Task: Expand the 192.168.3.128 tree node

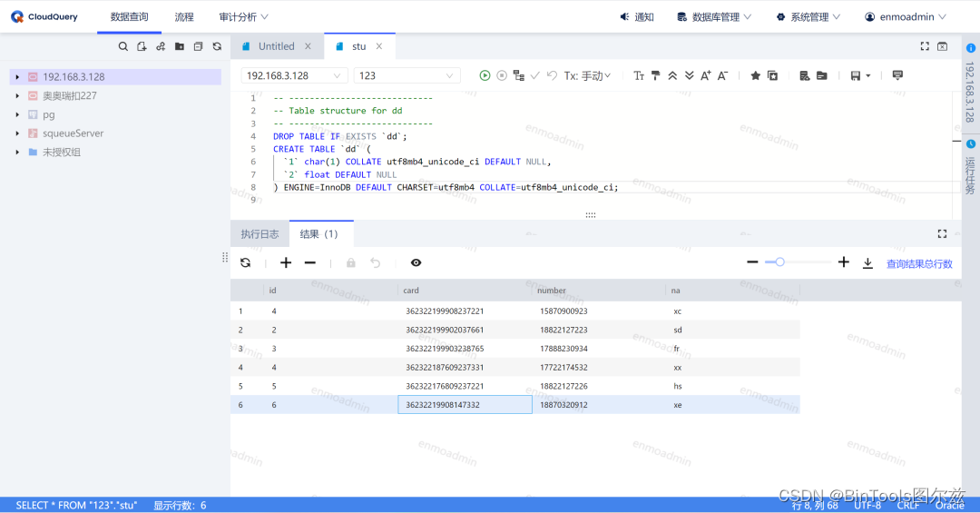Action: coord(17,77)
